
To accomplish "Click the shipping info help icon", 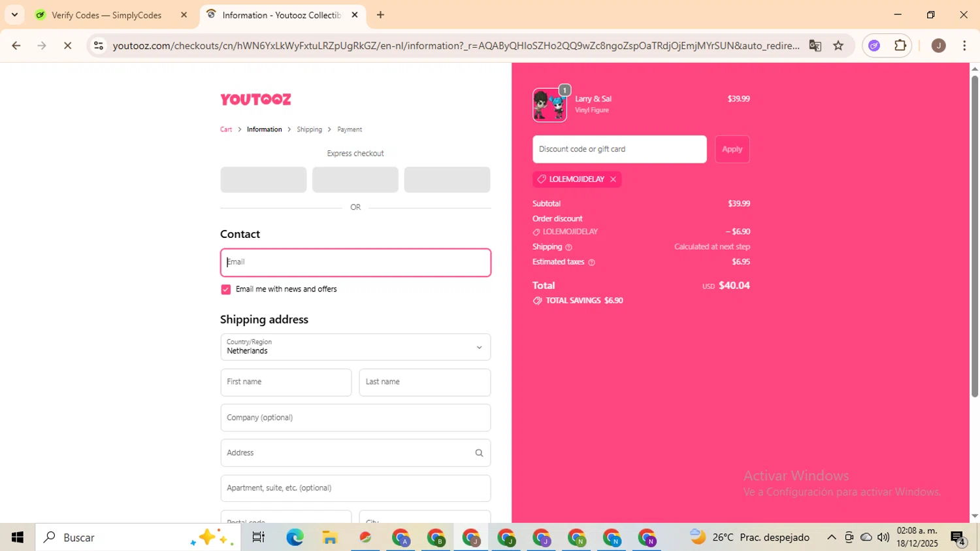I will tap(568, 247).
